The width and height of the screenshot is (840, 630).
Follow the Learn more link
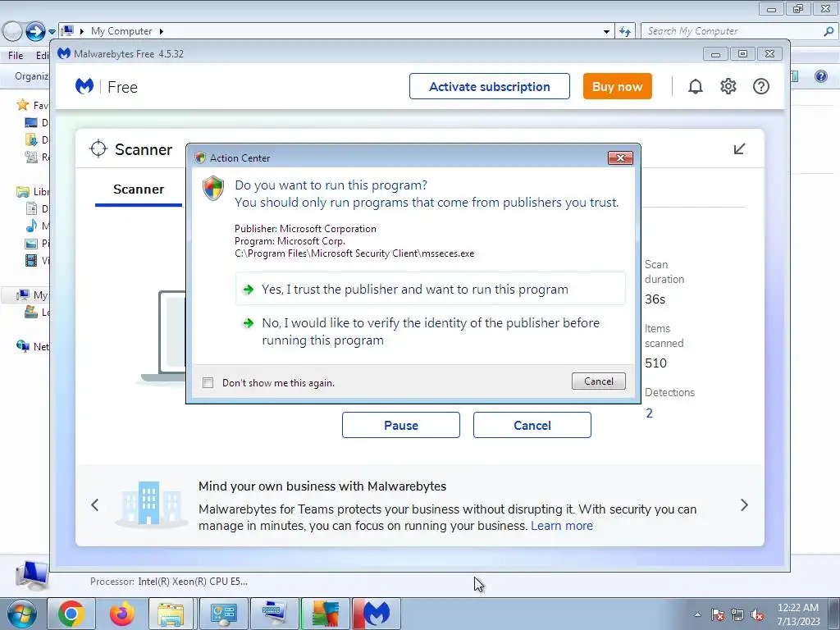[x=562, y=526]
